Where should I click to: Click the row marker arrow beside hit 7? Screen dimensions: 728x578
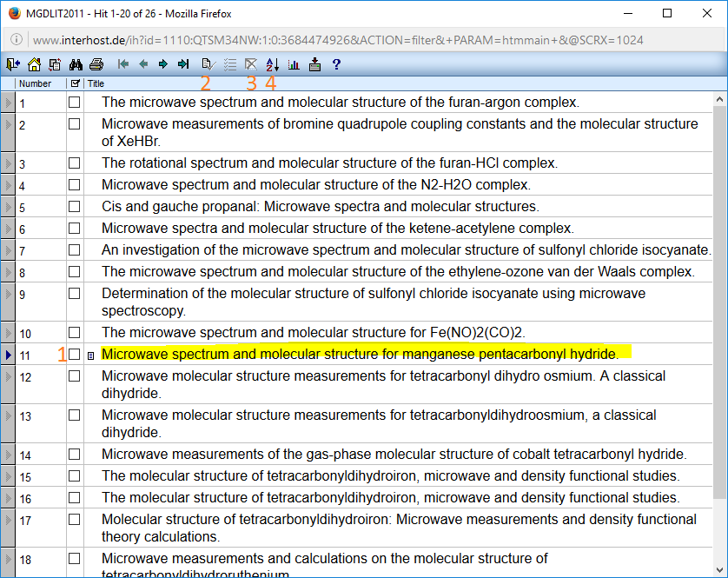point(8,250)
